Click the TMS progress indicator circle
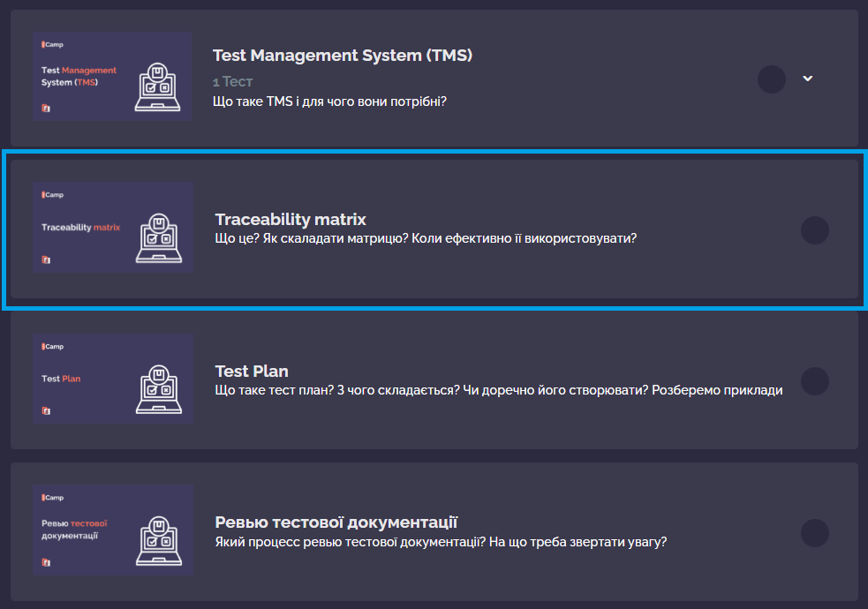The image size is (868, 609). (771, 79)
